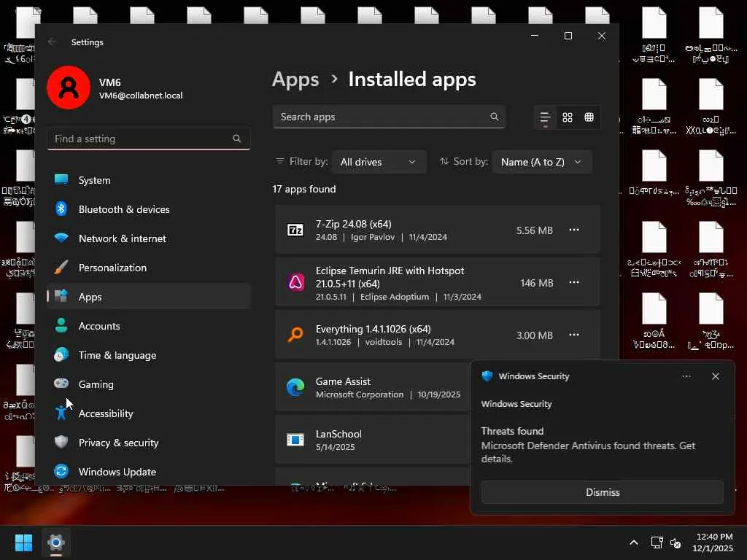Go to Gaming settings
This screenshot has width=747, height=560.
pyautogui.click(x=149, y=384)
